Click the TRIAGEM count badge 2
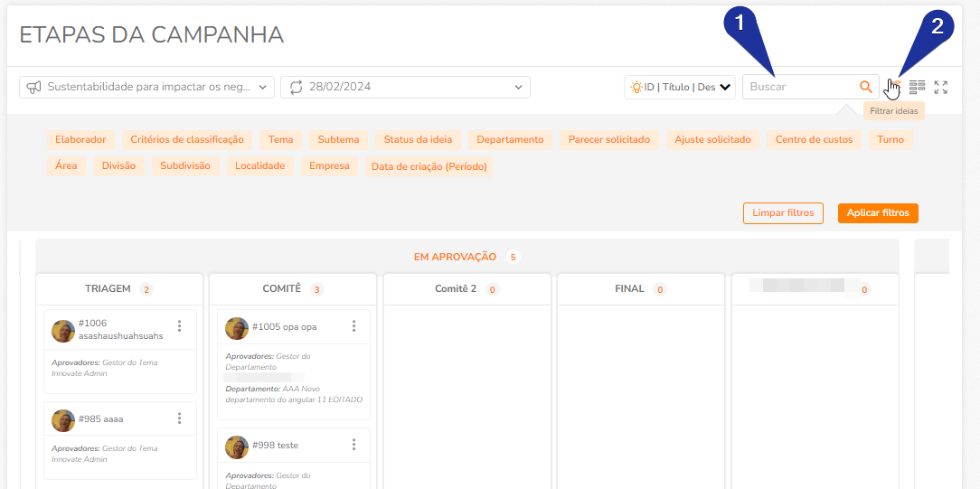This screenshot has height=489, width=980. coord(146,289)
